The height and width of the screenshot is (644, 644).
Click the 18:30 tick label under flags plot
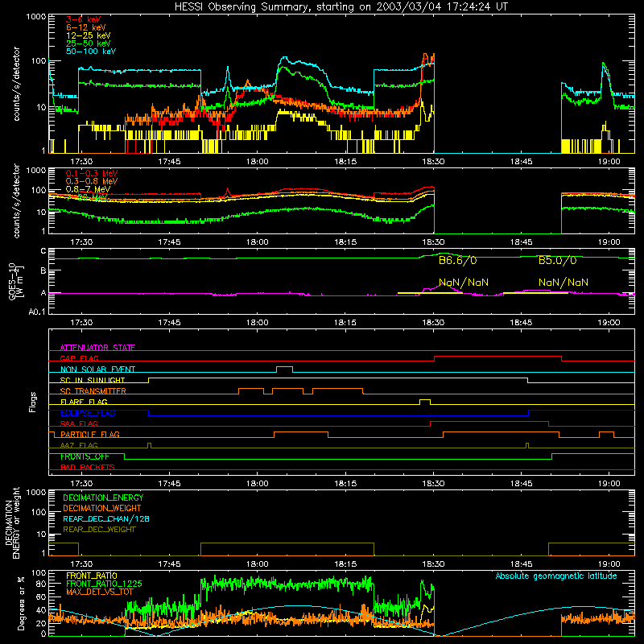pos(433,484)
